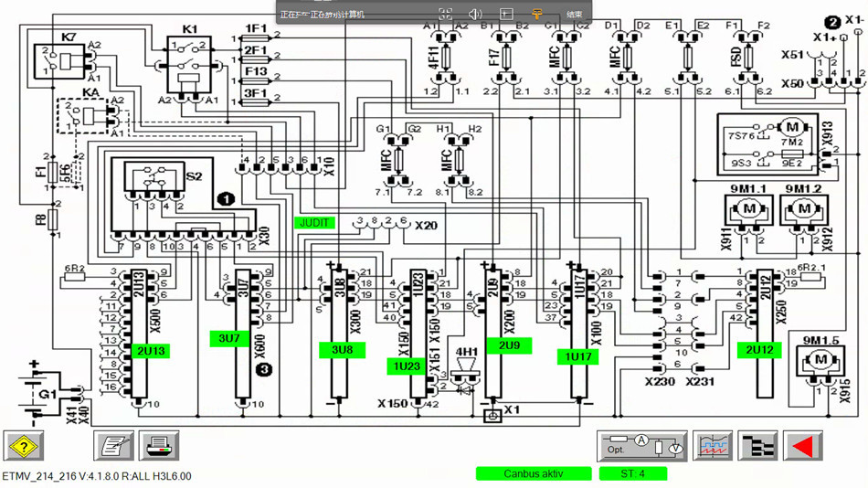
Task: Open the oscilloscope graph view
Action: click(714, 446)
